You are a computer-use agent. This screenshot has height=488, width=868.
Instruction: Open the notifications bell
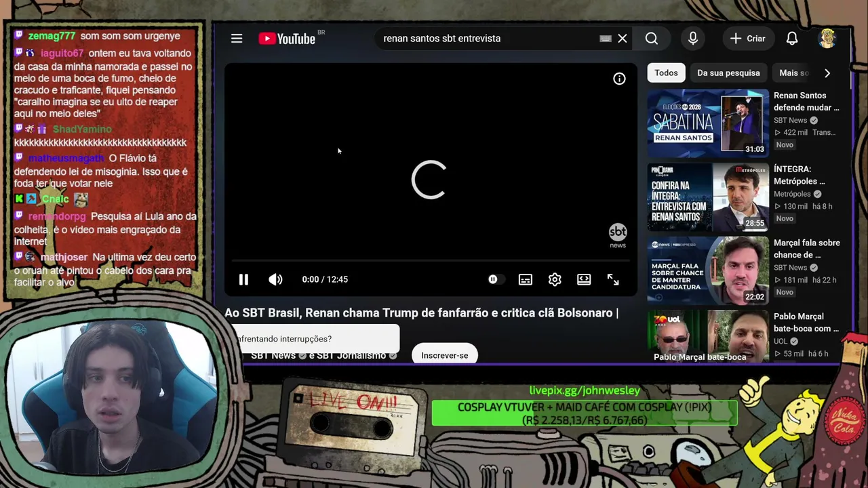coord(792,39)
